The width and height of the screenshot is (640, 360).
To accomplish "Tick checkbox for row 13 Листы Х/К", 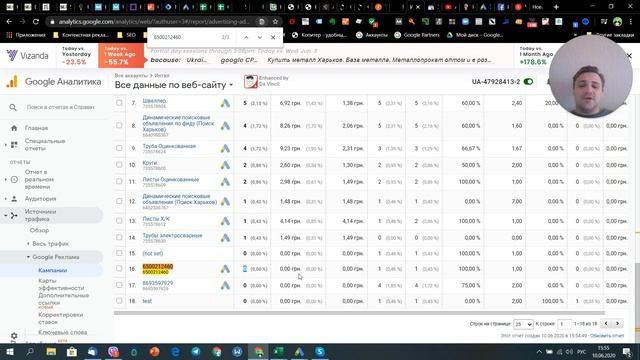I will coord(119,220).
